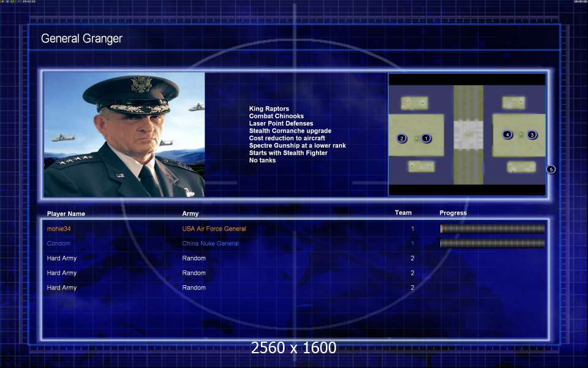
Task: Click China Nuke General army entry
Action: pos(210,243)
